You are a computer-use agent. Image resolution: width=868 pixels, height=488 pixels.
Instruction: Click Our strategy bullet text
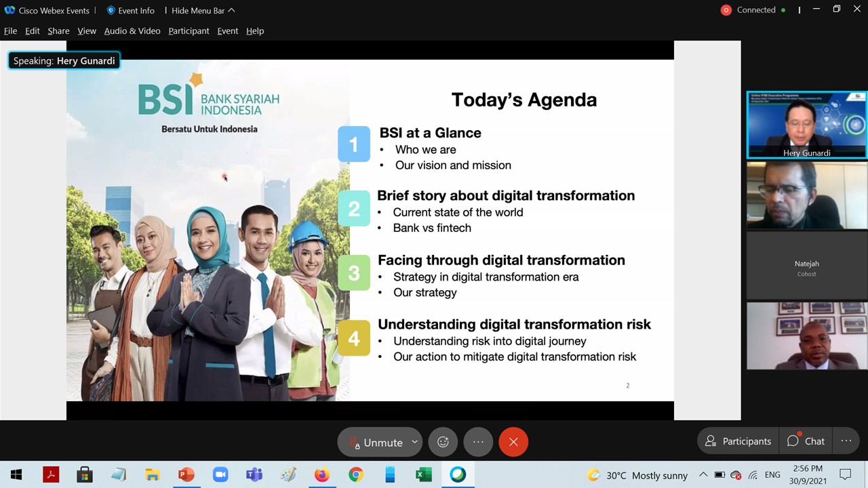point(425,293)
